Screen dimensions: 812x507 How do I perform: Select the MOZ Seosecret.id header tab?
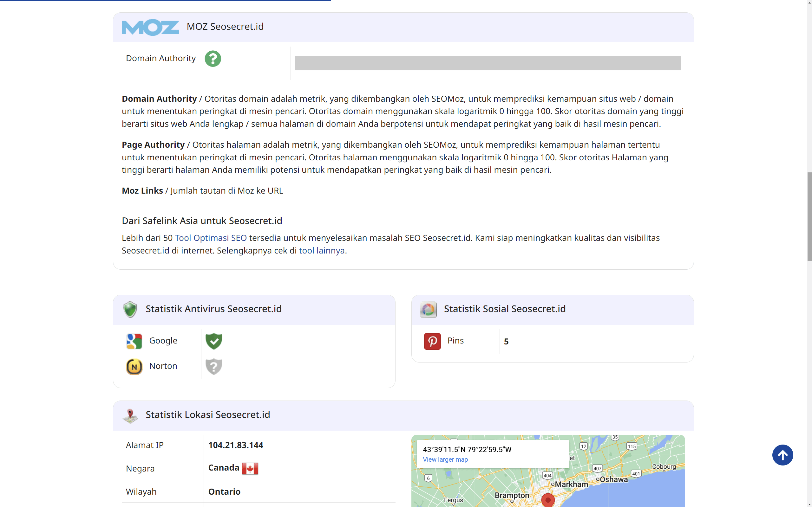tap(225, 27)
